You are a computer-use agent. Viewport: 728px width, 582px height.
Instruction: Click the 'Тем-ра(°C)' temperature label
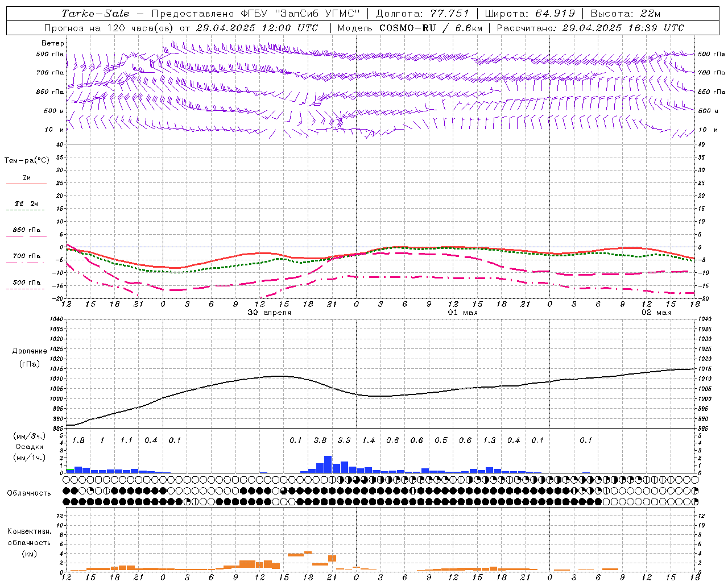(27, 161)
